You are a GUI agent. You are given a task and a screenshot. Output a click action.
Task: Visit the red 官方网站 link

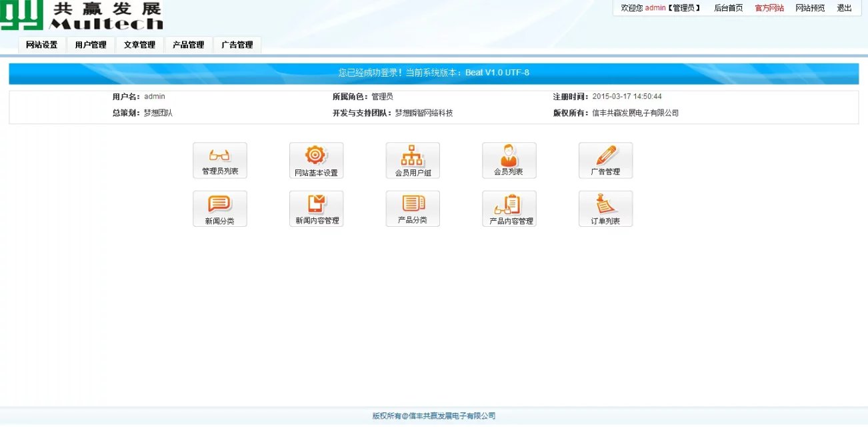(x=769, y=8)
